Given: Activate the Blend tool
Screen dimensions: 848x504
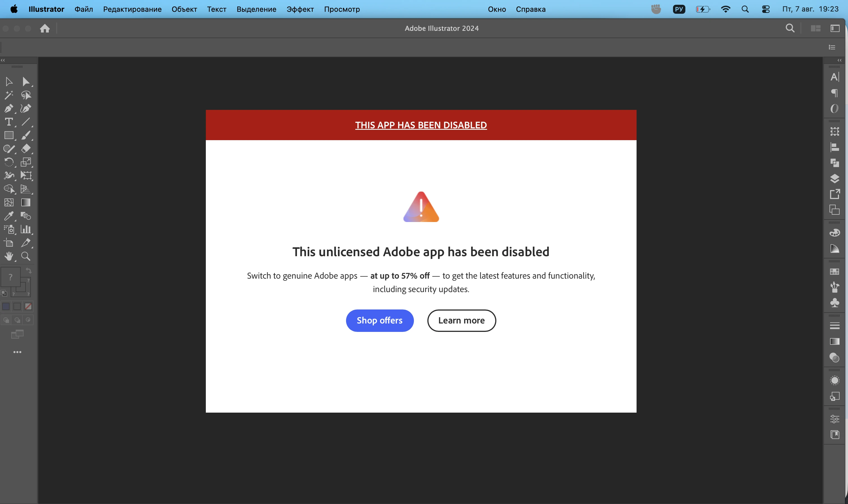Looking at the screenshot, I should 26,216.
